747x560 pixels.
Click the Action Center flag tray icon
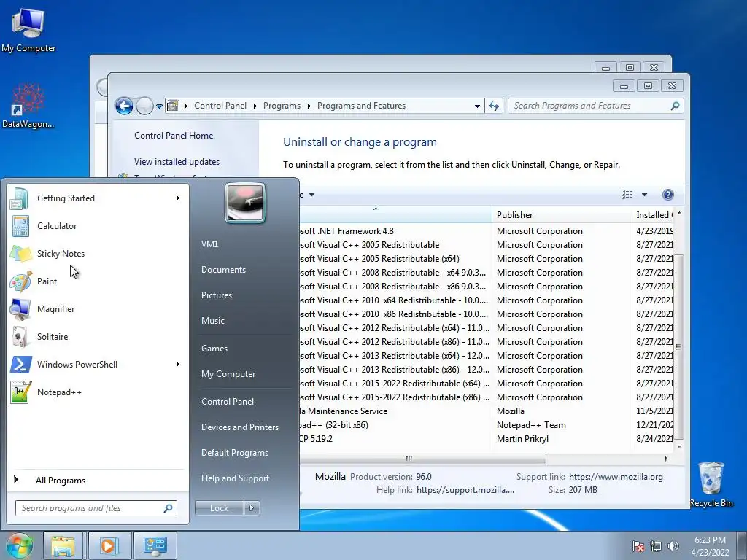click(638, 546)
